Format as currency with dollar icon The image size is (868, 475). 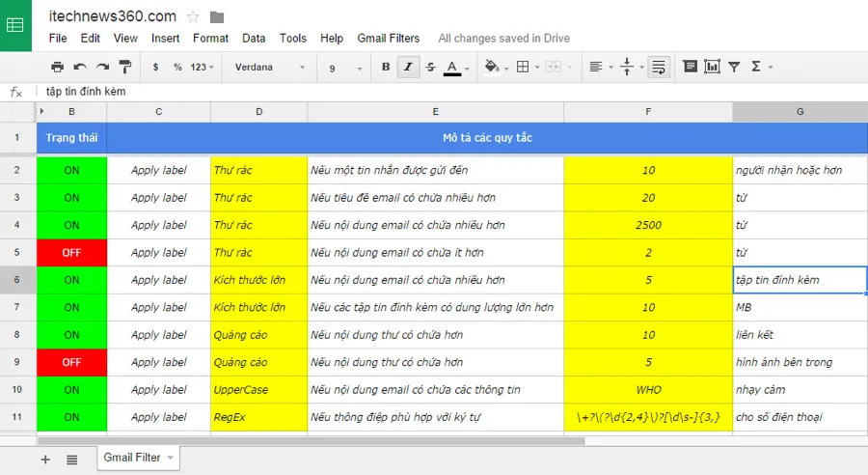point(156,67)
